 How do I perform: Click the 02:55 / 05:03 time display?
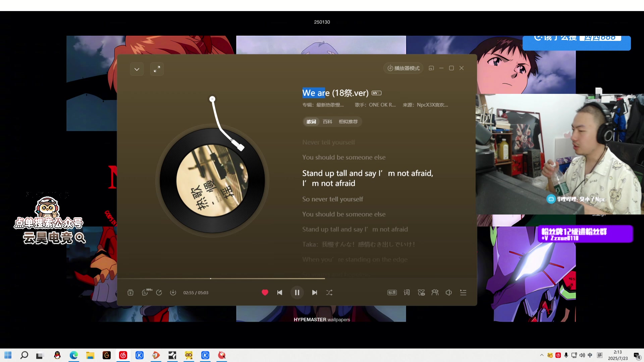click(x=196, y=293)
